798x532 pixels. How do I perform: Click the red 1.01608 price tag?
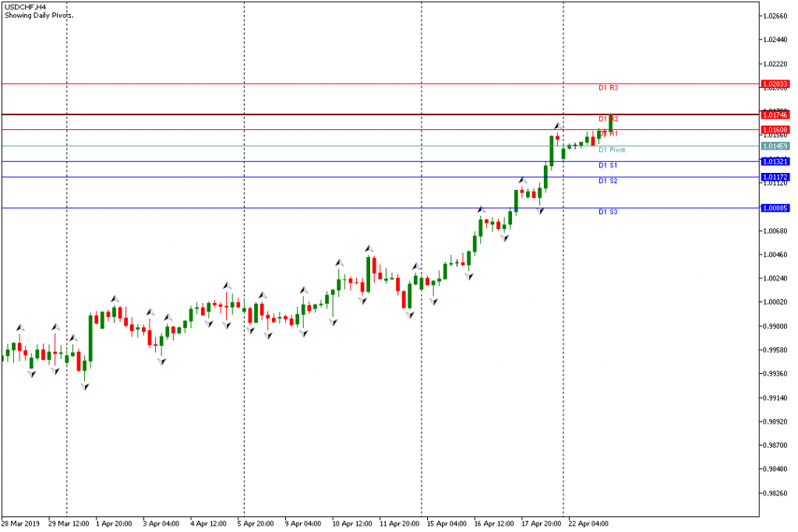point(775,129)
